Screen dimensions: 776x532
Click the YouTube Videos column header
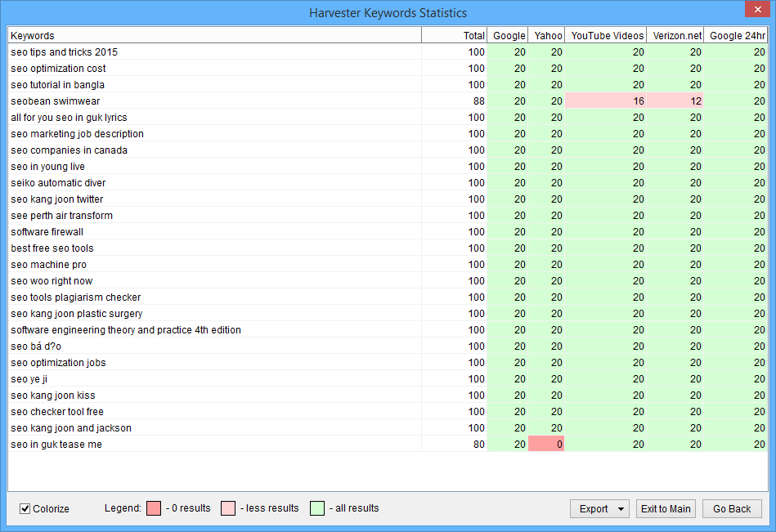click(607, 36)
